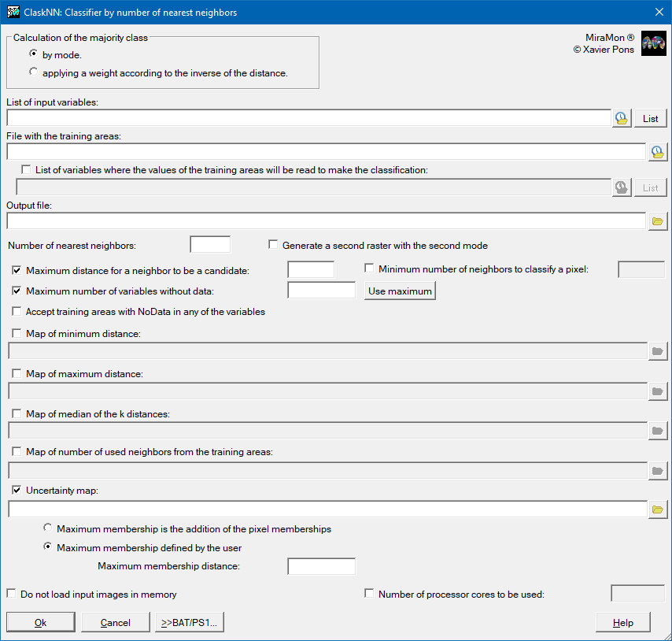Click browse icon for input variables list
672x641 pixels.
(x=622, y=118)
